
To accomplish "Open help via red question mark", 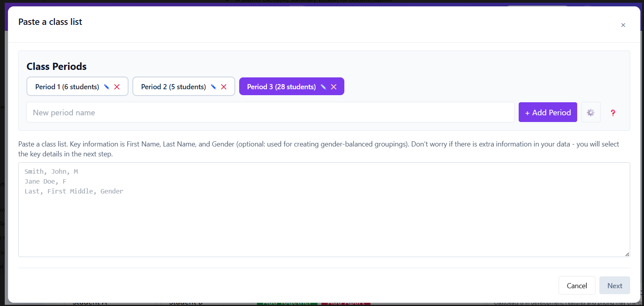I will coord(613,113).
